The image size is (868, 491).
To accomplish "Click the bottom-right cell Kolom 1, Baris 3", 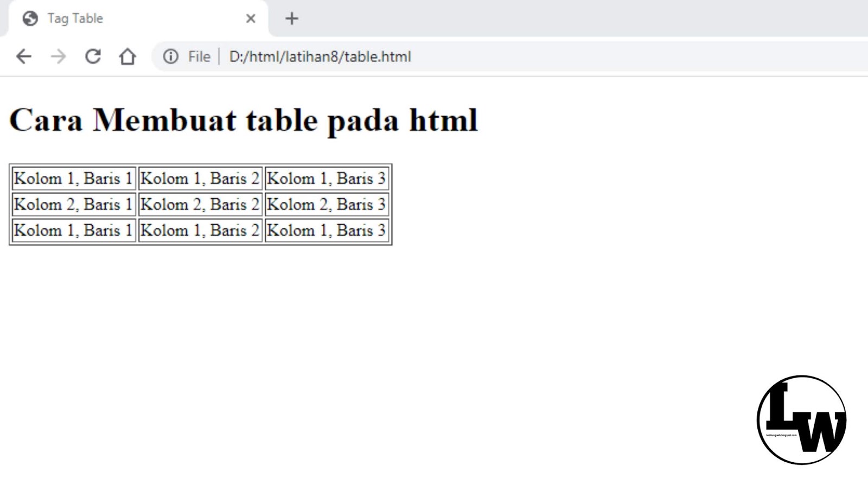I will point(326,230).
